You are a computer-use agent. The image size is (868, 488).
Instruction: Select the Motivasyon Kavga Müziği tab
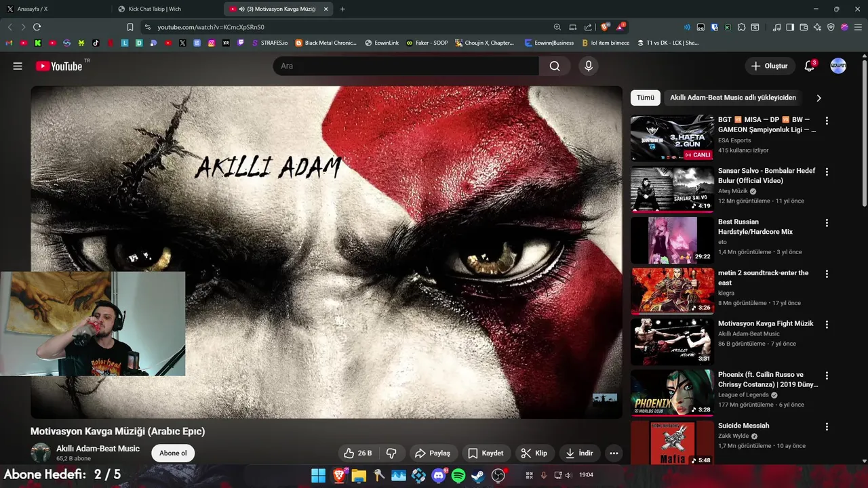tap(278, 9)
